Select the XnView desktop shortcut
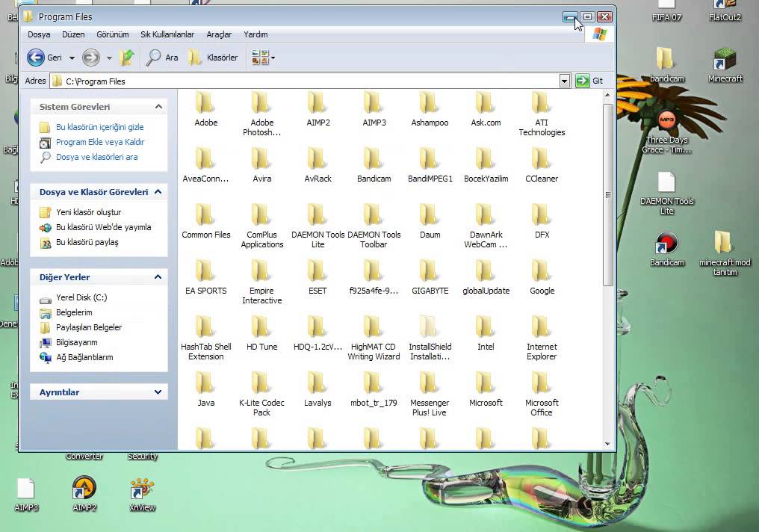Viewport: 759px width, 532px height. (x=142, y=494)
